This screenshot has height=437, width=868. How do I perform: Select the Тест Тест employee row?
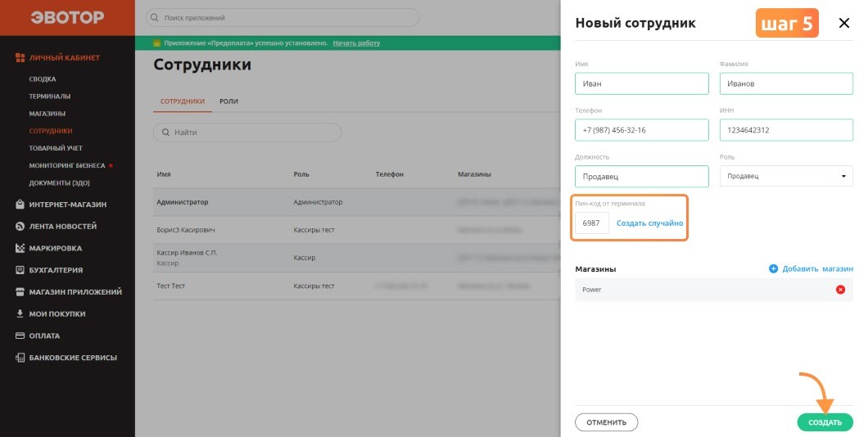(356, 286)
